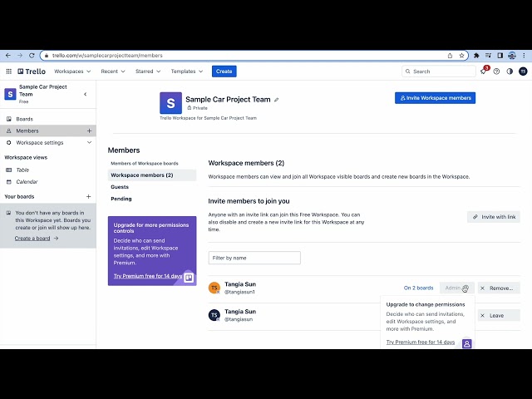Bookmark this page with the star
This screenshot has width=532, height=399.
[x=462, y=56]
